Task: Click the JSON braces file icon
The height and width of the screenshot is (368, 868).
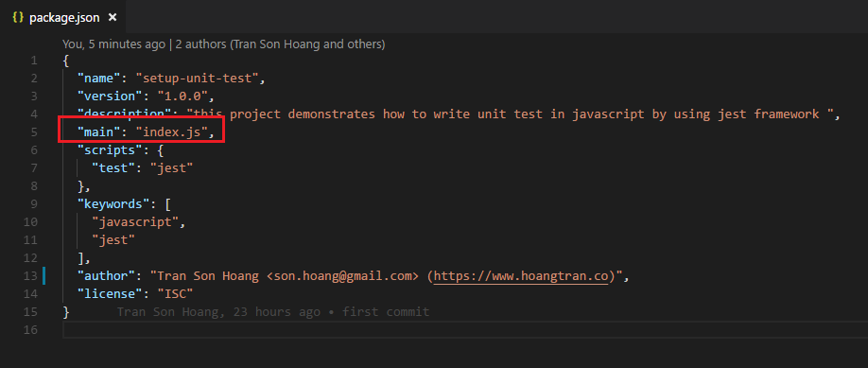Action: coord(18,17)
